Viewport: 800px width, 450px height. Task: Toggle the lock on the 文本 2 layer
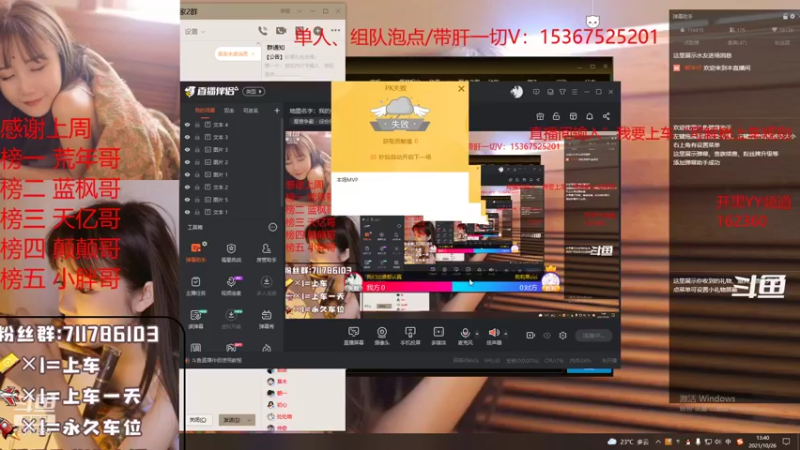point(197,187)
